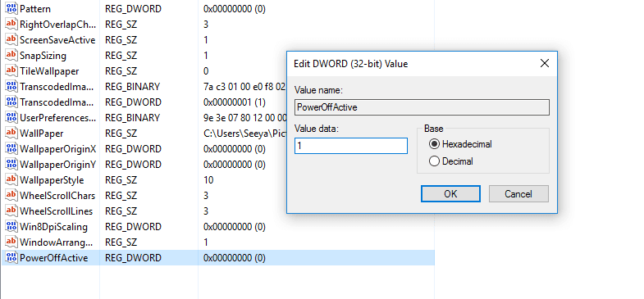644x299 pixels.
Task: Select the WallPaper value name
Action: 42,134
